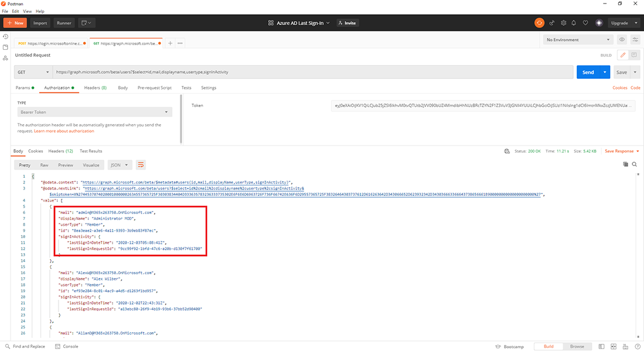Open Learn more about authorization link
Screen dimensions: 644x352
(x=64, y=132)
